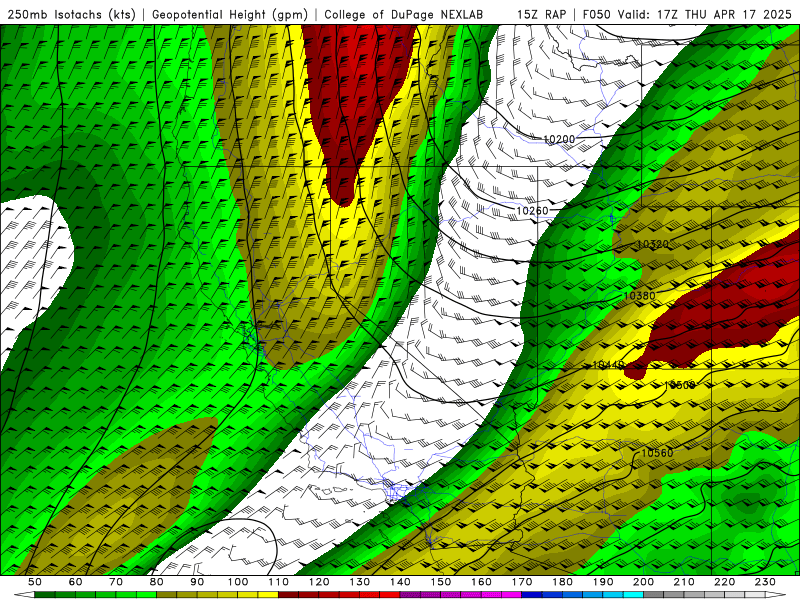Click the 10440 height contour label
800x600 pixels.
(x=608, y=365)
